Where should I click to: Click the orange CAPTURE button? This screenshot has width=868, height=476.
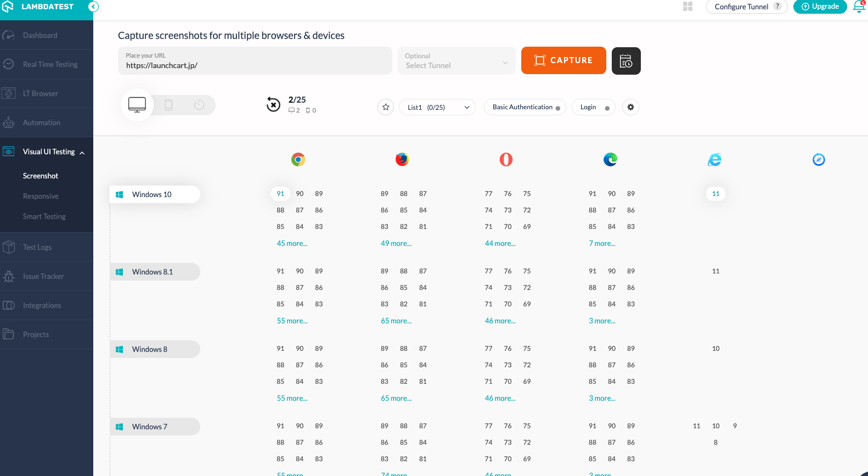(x=563, y=60)
